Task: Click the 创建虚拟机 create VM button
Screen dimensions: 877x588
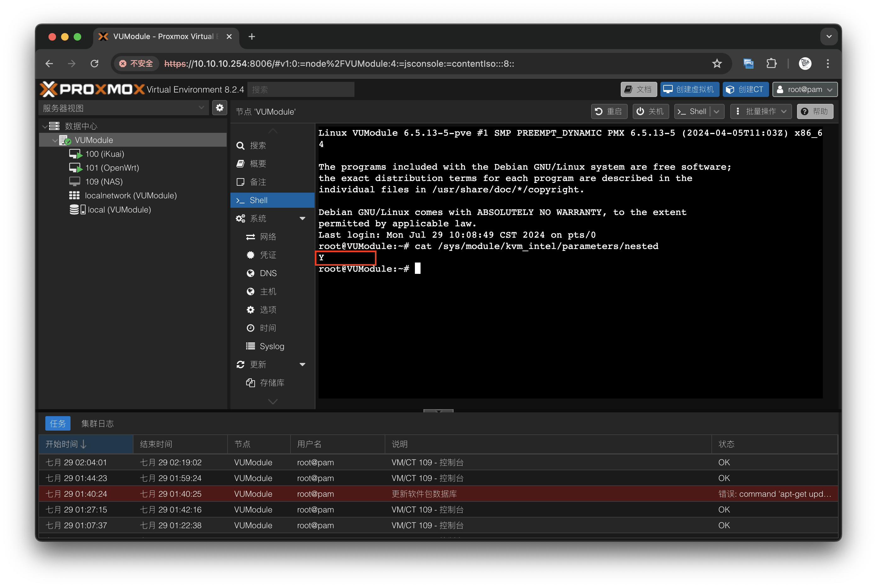Action: [x=689, y=89]
